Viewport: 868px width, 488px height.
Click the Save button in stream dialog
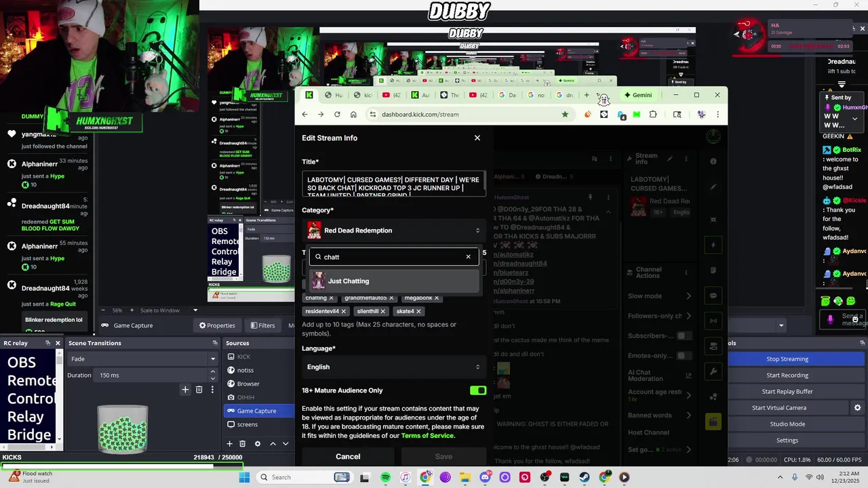pyautogui.click(x=443, y=457)
